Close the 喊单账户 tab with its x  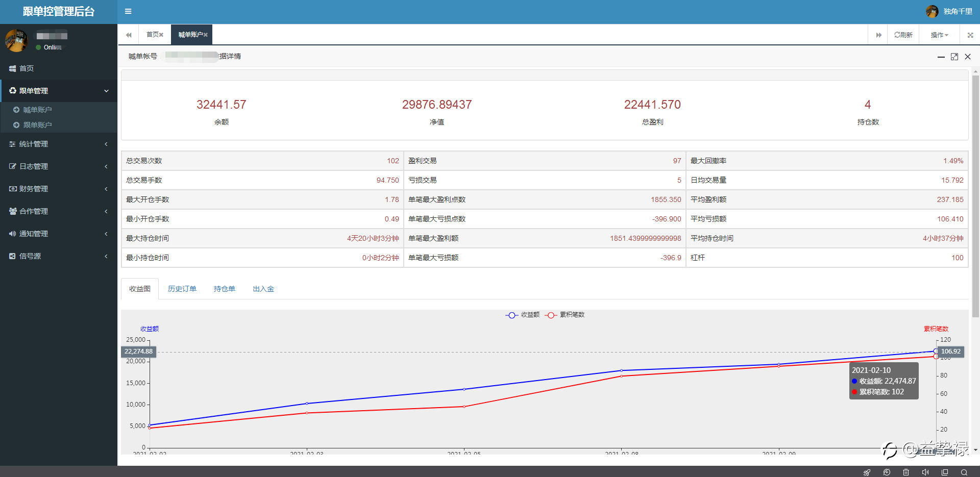(206, 35)
